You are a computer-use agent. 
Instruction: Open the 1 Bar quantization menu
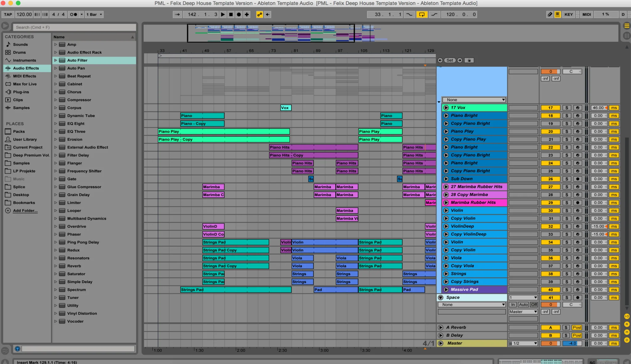[94, 14]
